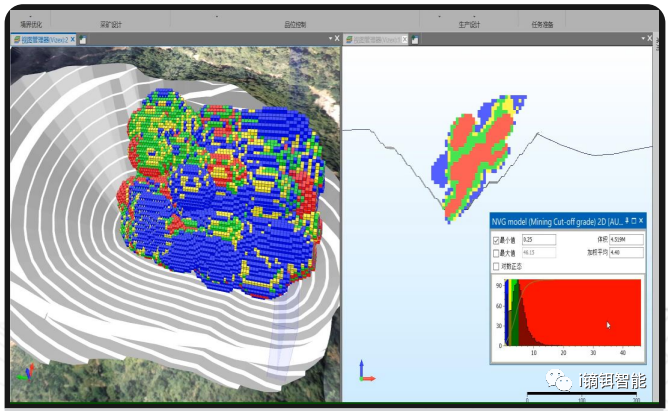
Task: Click the new tab icon beside right Vizex tab
Action: click(x=416, y=40)
